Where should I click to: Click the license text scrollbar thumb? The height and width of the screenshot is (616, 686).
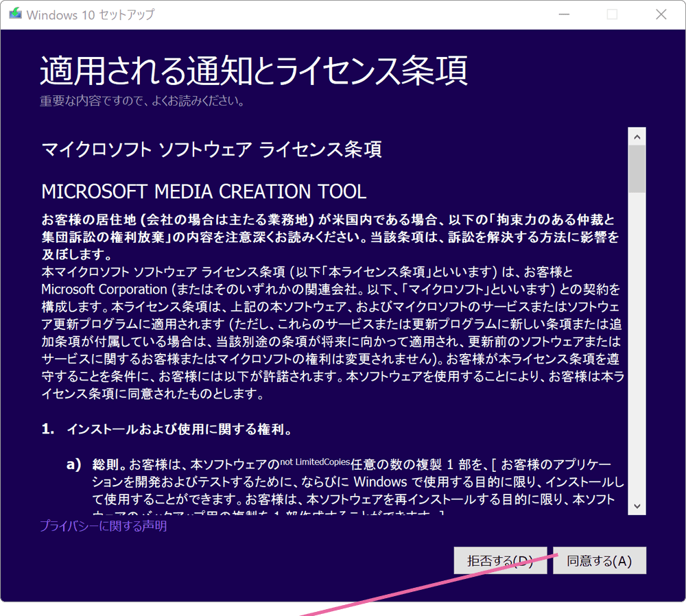click(637, 169)
